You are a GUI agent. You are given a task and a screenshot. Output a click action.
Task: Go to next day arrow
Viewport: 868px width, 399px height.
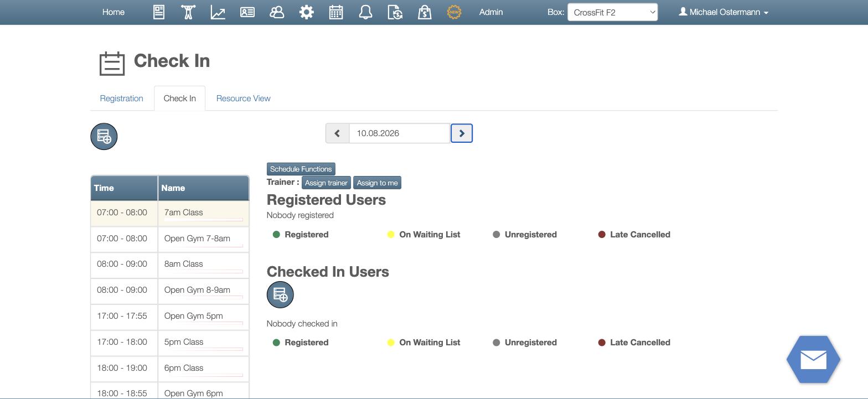[x=462, y=133]
